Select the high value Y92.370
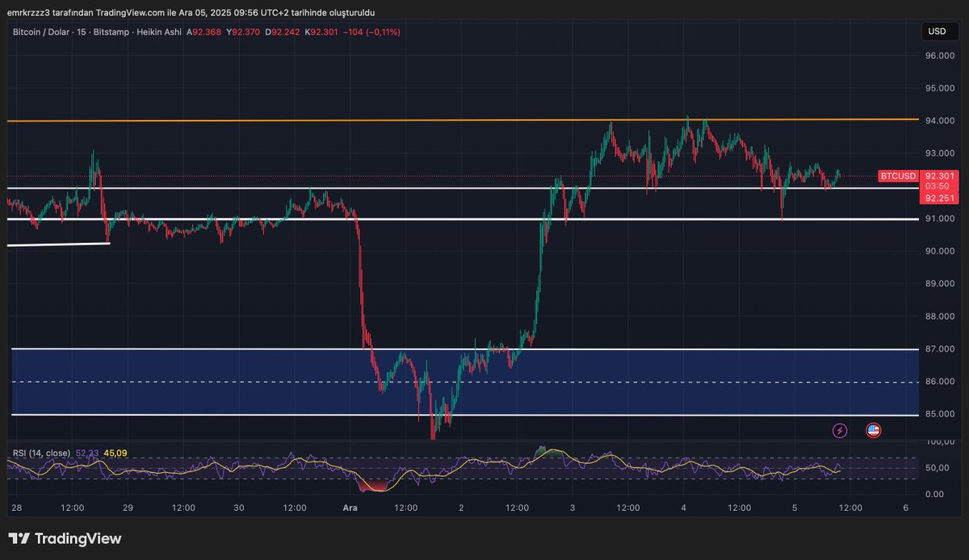This screenshot has height=560, width=969. (x=245, y=31)
